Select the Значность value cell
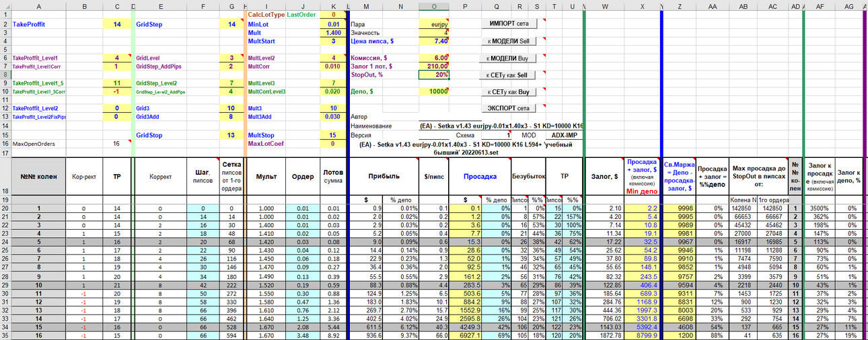Image resolution: width=868 pixels, height=340 pixels. click(434, 32)
